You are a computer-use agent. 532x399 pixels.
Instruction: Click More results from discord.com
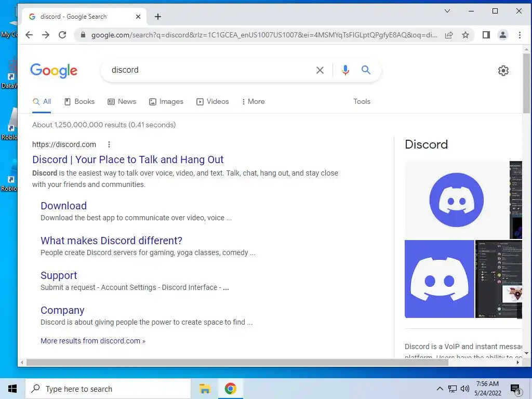tap(93, 341)
